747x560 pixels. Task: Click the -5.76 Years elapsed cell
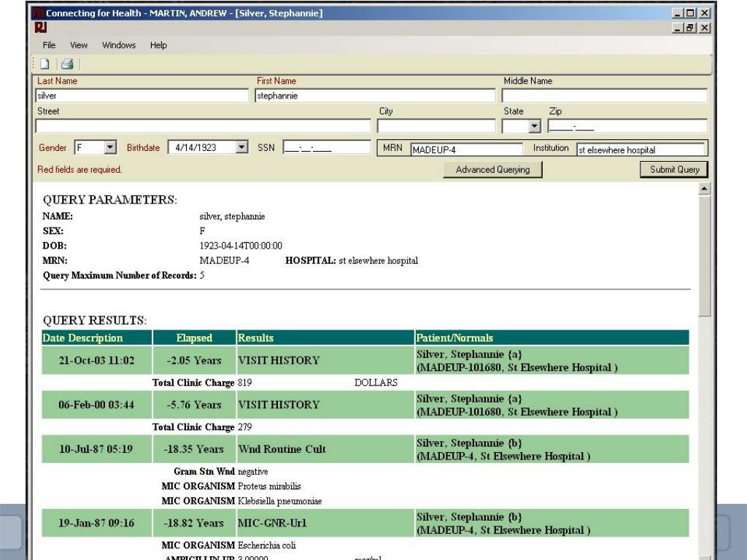tap(194, 405)
